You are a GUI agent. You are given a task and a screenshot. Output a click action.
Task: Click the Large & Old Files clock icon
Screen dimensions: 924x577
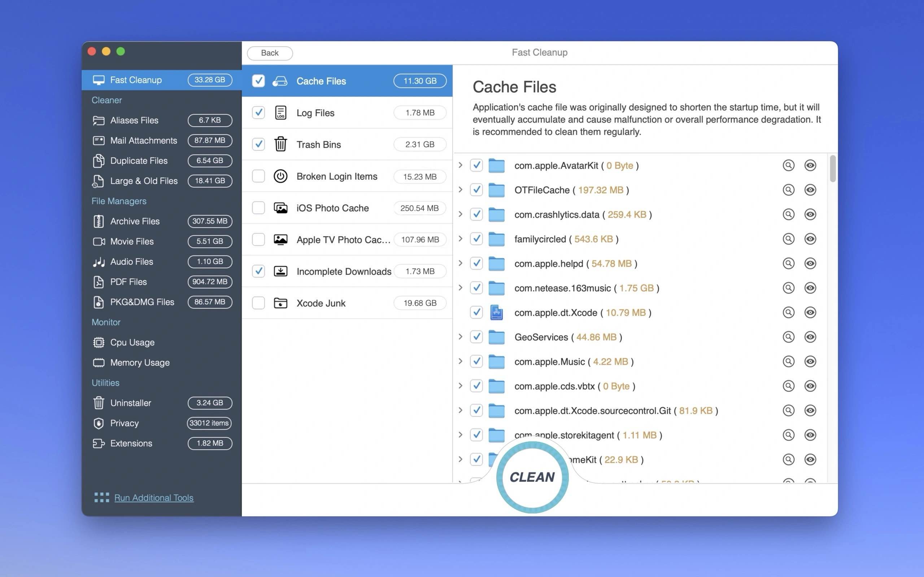pyautogui.click(x=99, y=181)
